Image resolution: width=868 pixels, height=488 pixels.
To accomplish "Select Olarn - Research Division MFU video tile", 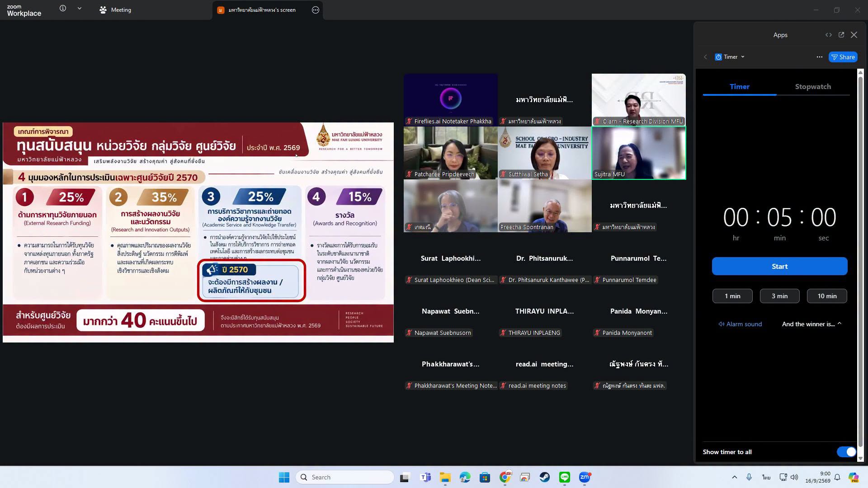I will [638, 99].
